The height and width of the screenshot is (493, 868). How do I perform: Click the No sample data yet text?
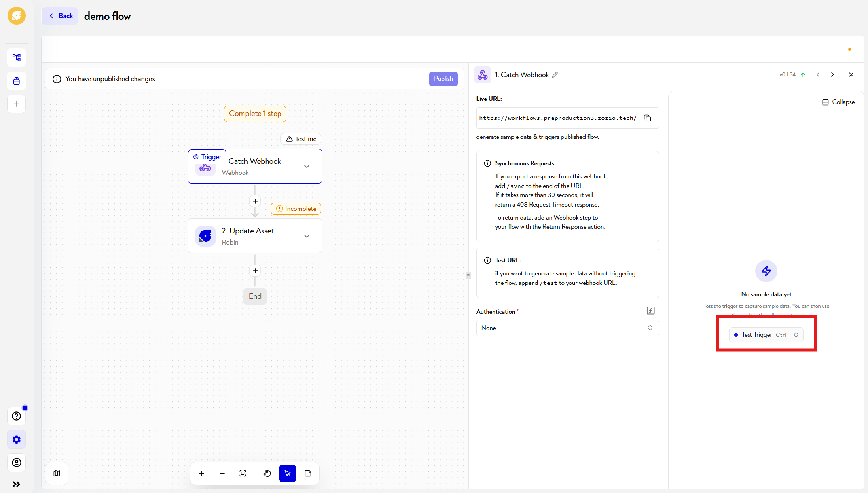click(766, 294)
